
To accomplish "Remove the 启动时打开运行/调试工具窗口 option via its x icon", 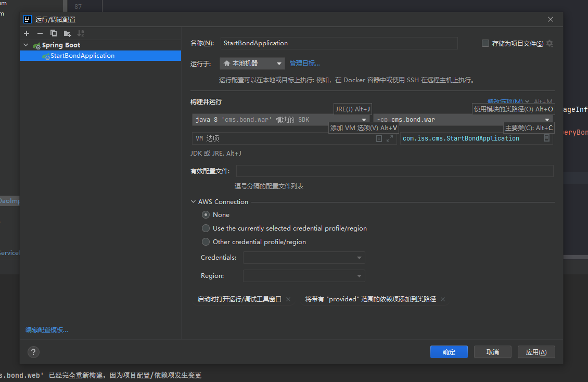I will (288, 299).
